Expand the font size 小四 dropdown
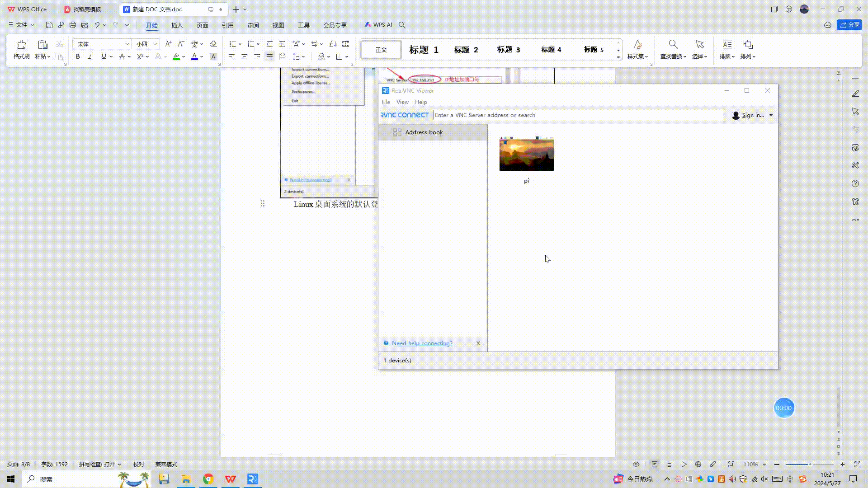 (155, 44)
